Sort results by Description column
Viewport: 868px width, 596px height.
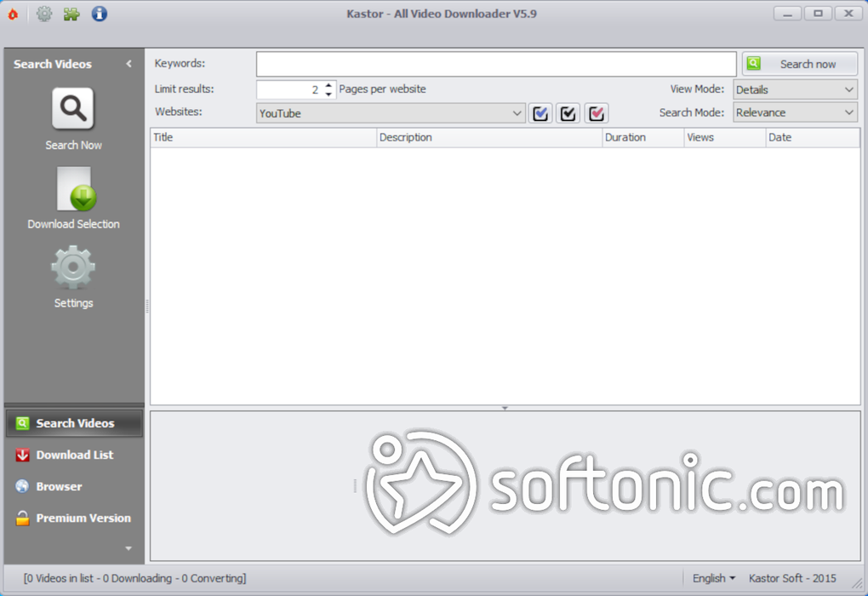point(489,137)
